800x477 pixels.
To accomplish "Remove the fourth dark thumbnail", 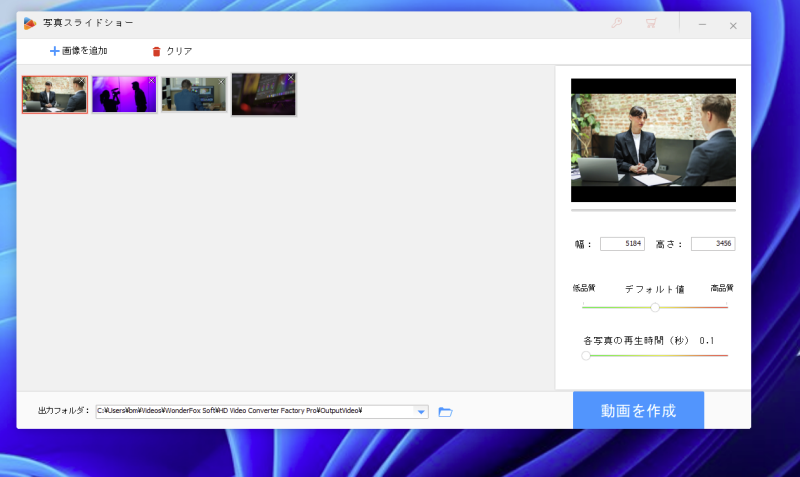I will point(291,78).
